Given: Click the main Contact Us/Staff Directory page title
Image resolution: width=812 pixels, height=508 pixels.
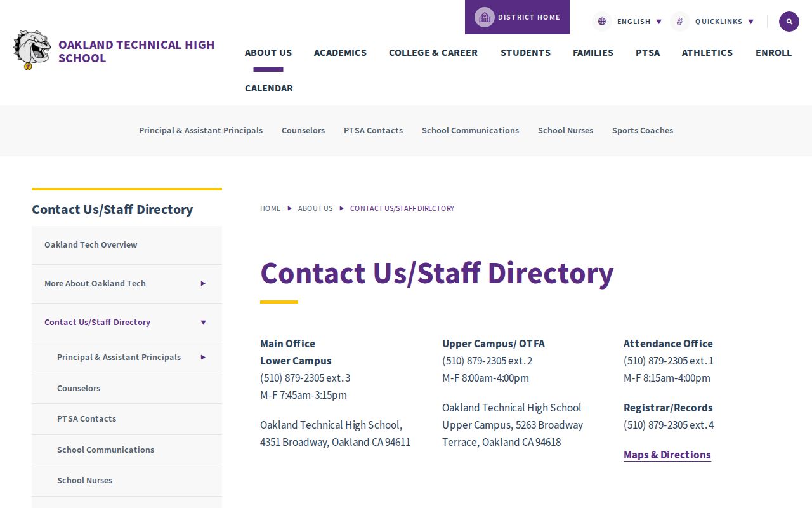Looking at the screenshot, I should point(437,273).
